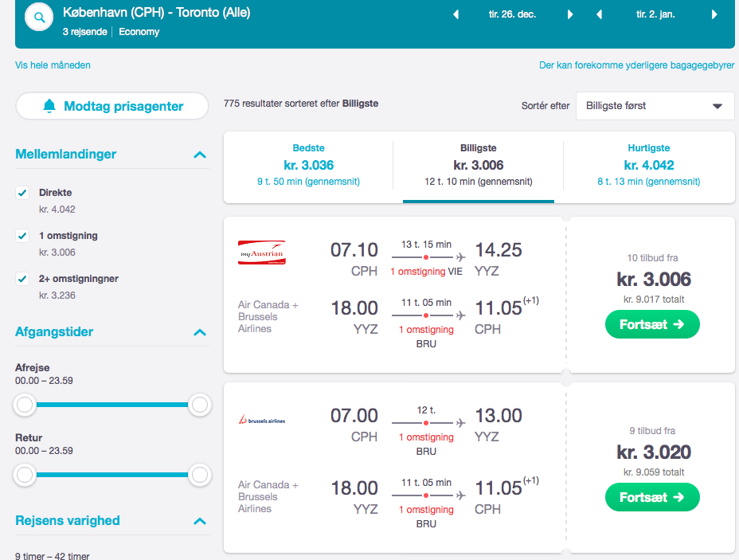Click Fortsæt for the kr. 3.006 offer

click(652, 324)
